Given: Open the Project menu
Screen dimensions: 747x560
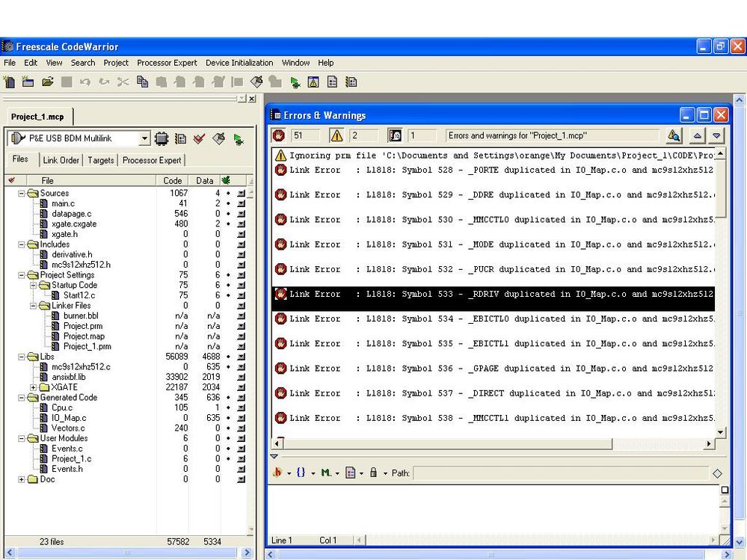Looking at the screenshot, I should [116, 63].
